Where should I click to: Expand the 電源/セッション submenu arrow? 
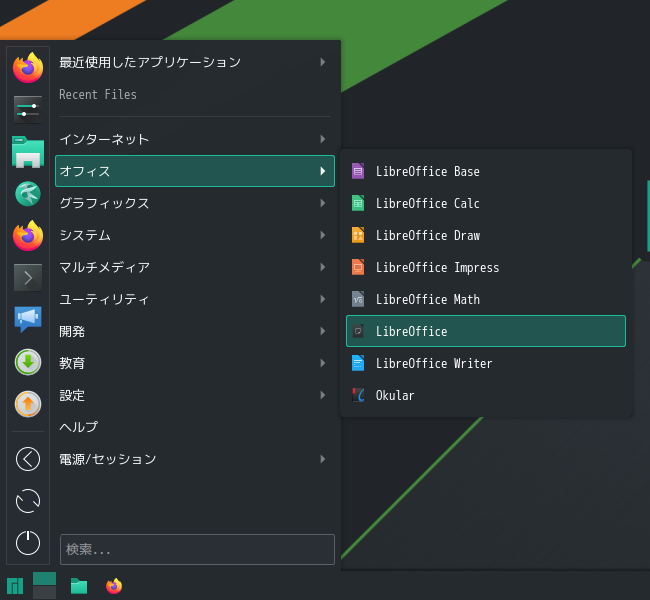coord(323,459)
